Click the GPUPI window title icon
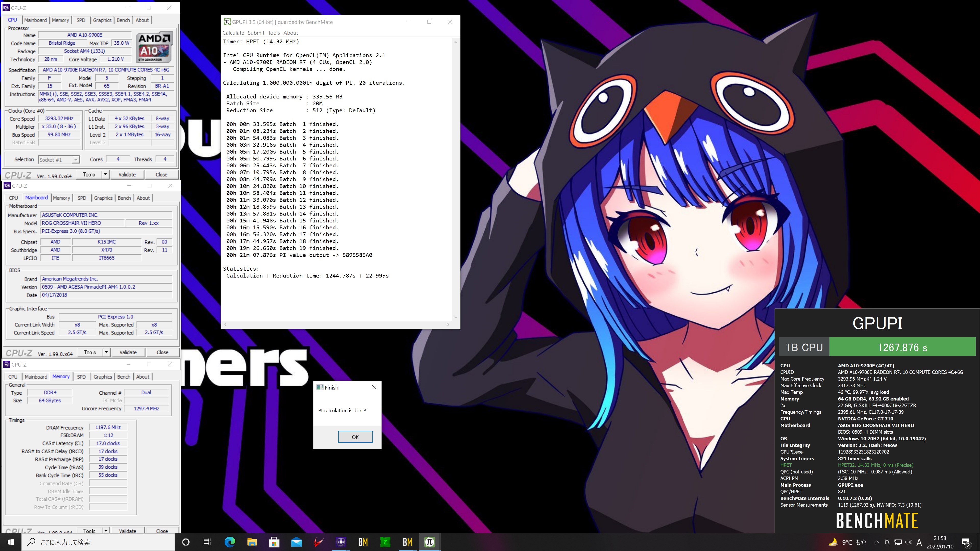The height and width of the screenshot is (551, 980). coord(227,22)
